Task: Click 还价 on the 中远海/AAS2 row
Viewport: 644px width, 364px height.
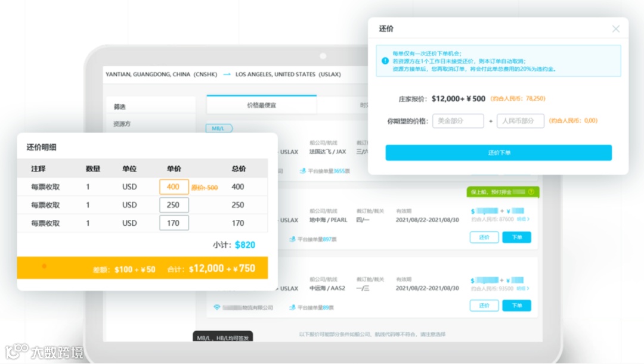Action: coord(484,305)
